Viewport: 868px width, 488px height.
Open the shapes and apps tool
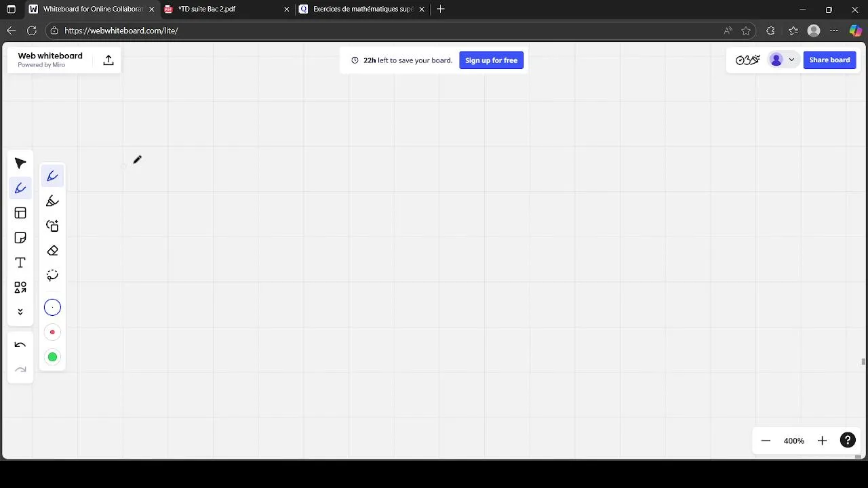coord(20,287)
